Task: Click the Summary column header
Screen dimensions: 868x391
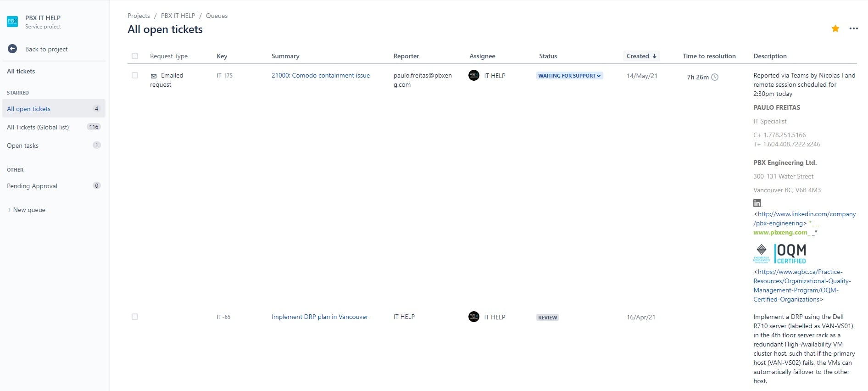Action: tap(285, 56)
